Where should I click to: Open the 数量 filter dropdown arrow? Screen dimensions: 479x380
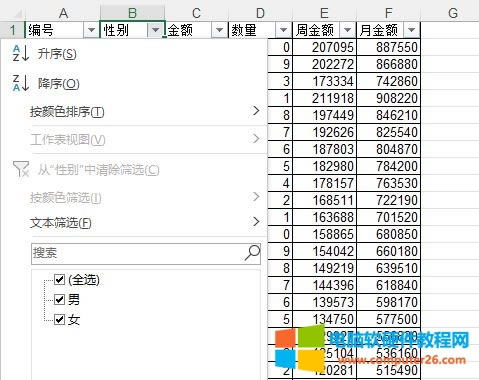pyautogui.click(x=283, y=30)
